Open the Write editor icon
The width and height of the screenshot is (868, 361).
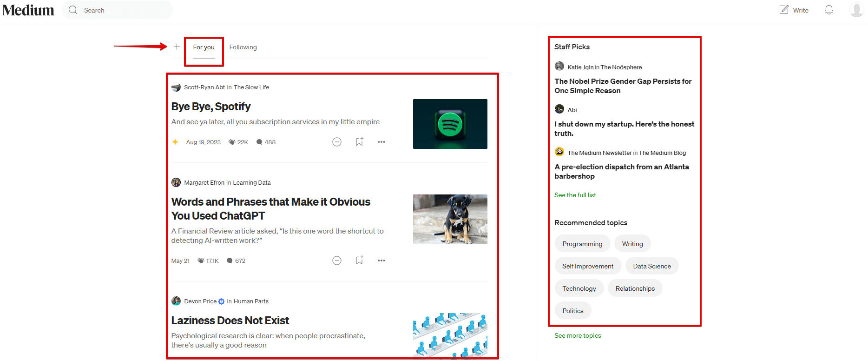(784, 10)
